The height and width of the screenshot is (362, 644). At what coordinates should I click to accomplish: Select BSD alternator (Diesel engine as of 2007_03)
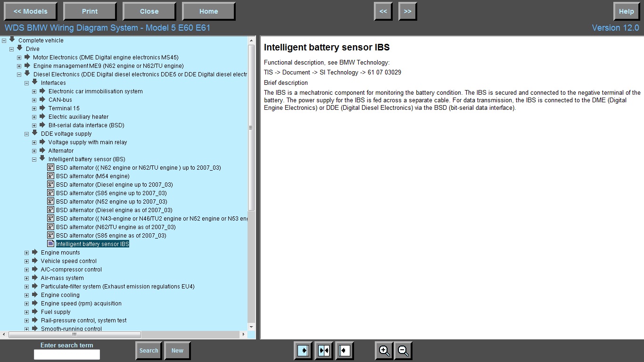[x=114, y=210]
